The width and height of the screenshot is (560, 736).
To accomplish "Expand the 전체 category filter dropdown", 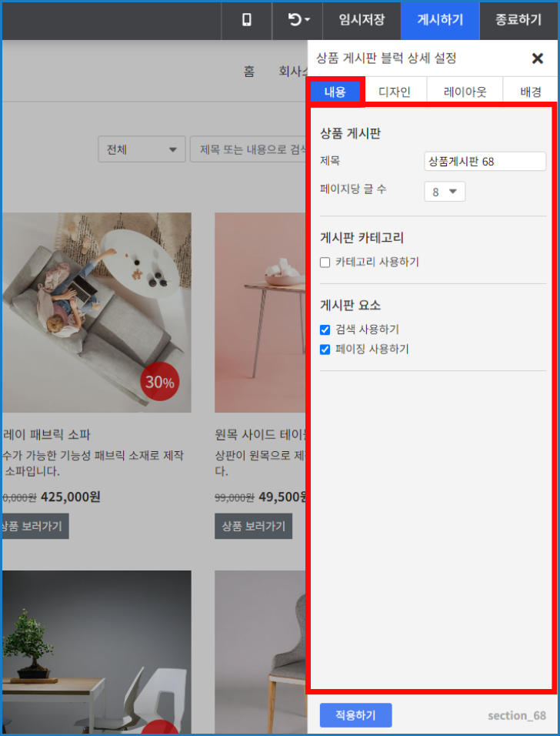I will click(142, 149).
